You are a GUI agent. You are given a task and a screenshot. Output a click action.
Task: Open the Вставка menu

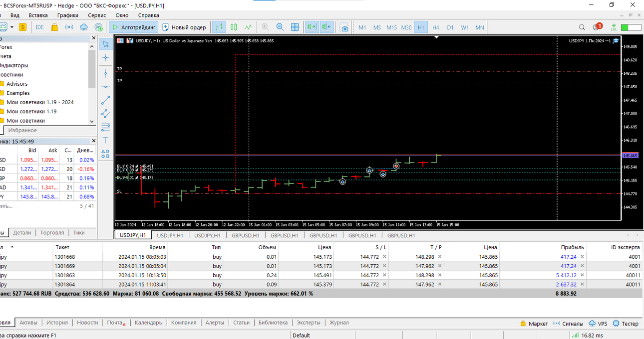[38, 15]
